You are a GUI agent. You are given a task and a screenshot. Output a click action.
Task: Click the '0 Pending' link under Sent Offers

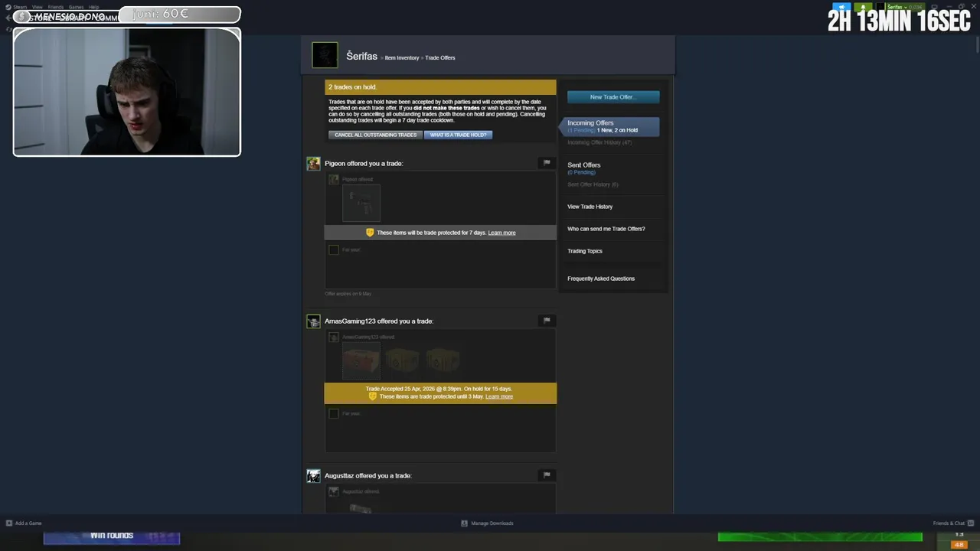[582, 172]
